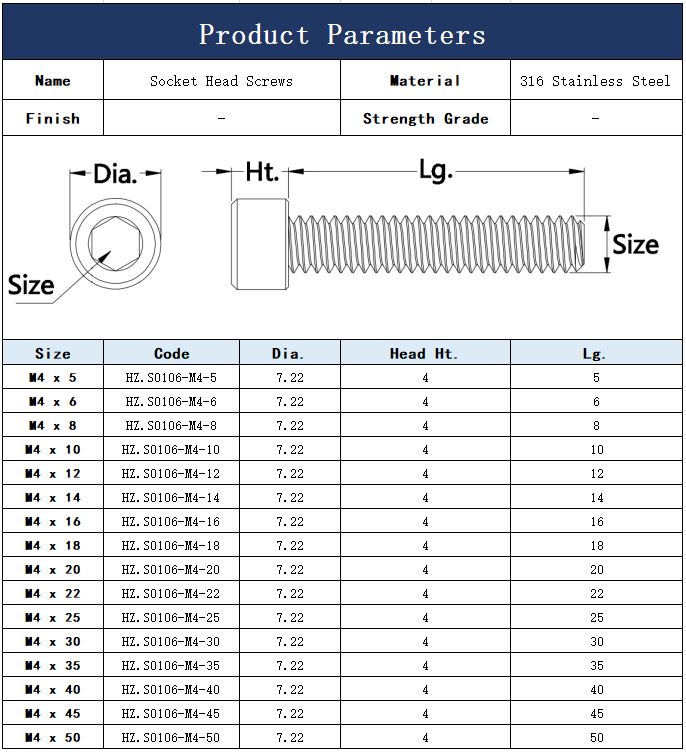
Task: Click the Head Ht. column header
Action: 424,353
